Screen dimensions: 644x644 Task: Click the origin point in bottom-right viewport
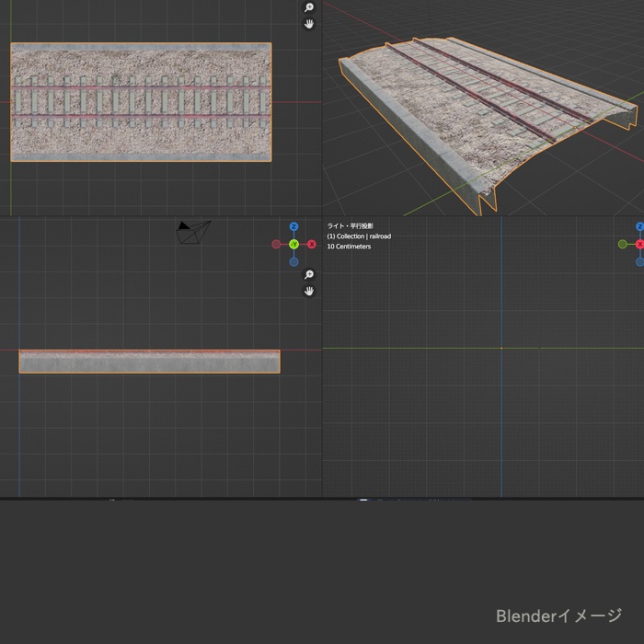pyautogui.click(x=501, y=349)
